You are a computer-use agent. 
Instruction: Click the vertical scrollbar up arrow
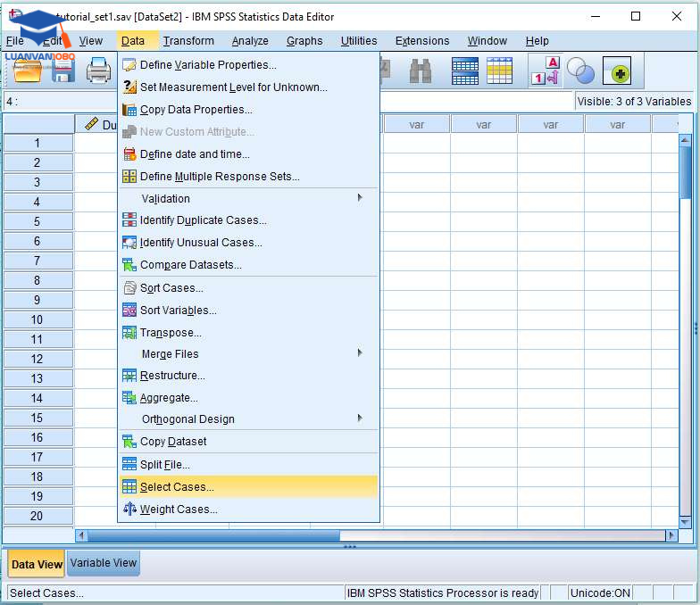tap(684, 140)
